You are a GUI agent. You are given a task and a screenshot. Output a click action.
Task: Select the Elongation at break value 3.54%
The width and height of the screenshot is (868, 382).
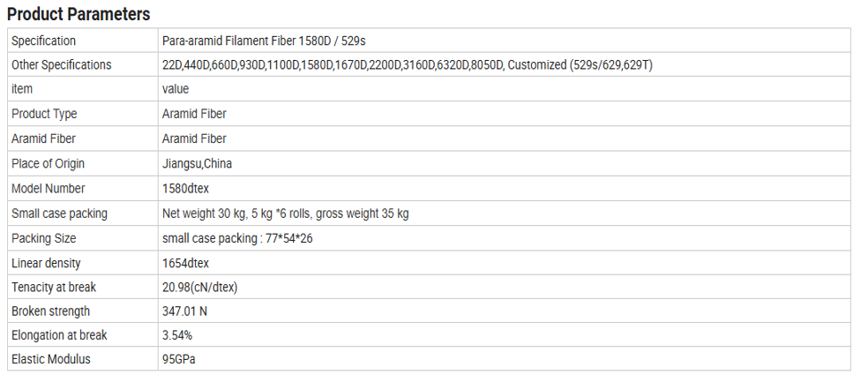coord(176,335)
